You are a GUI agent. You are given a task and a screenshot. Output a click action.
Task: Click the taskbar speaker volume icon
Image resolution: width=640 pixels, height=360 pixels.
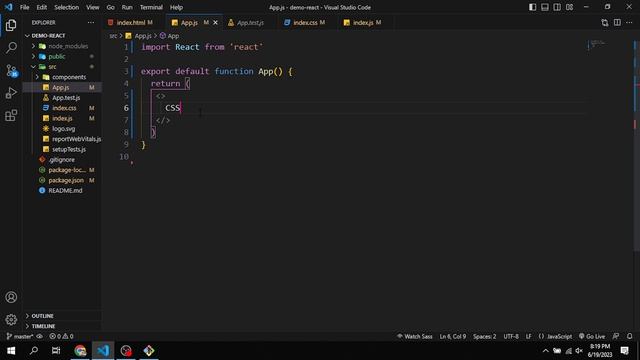[x=579, y=351]
